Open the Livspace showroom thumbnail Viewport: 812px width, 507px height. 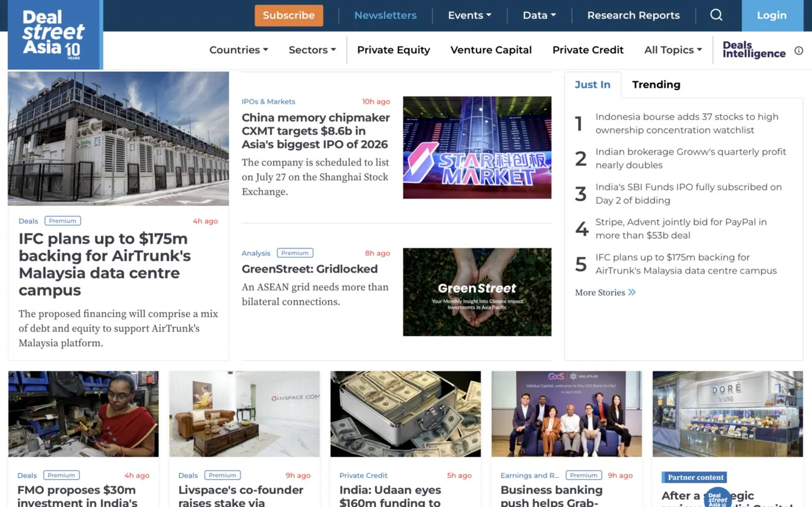(x=245, y=414)
